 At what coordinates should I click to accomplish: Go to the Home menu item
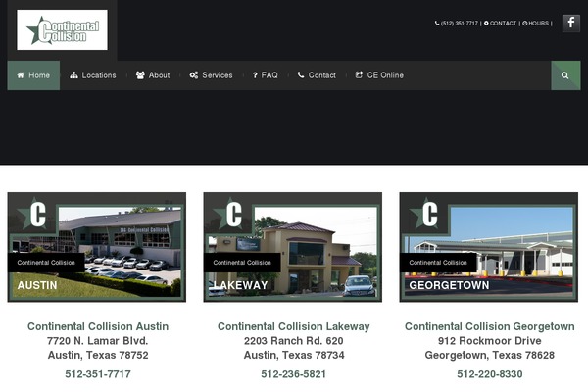33,75
